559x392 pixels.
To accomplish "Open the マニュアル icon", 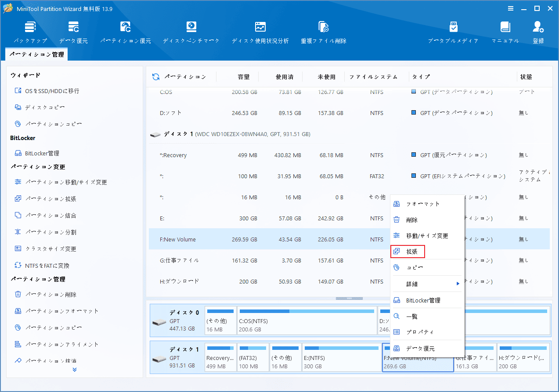I will click(505, 32).
